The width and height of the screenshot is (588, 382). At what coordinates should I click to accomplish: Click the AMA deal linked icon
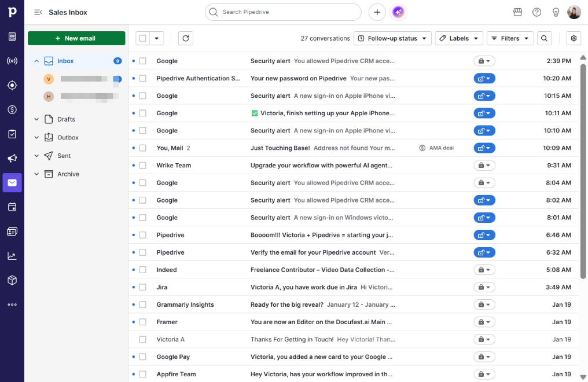click(422, 148)
